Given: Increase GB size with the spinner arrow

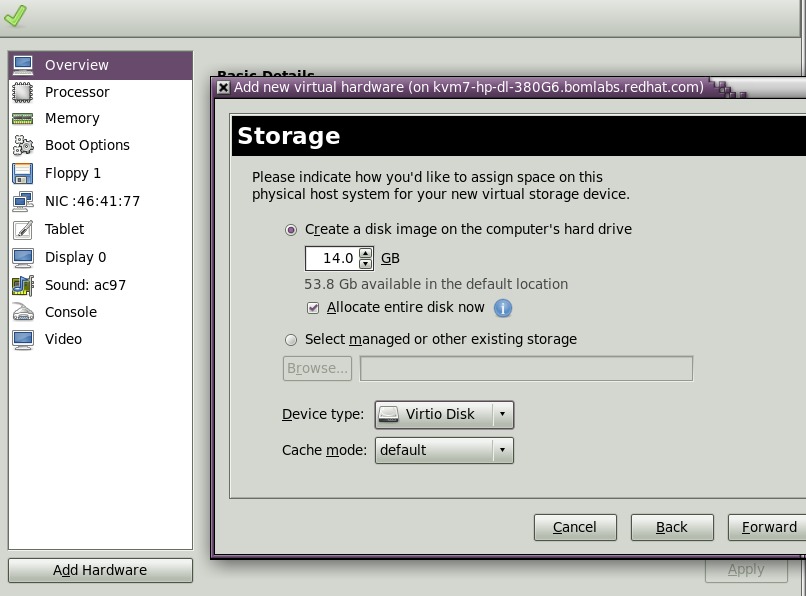Looking at the screenshot, I should click(x=367, y=253).
